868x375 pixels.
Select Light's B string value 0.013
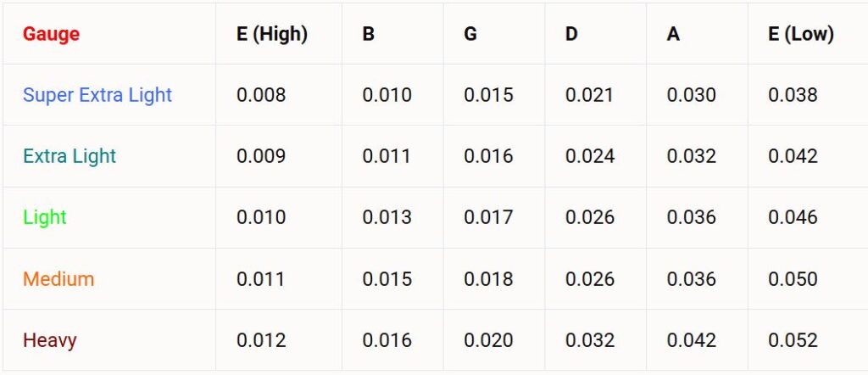387,217
